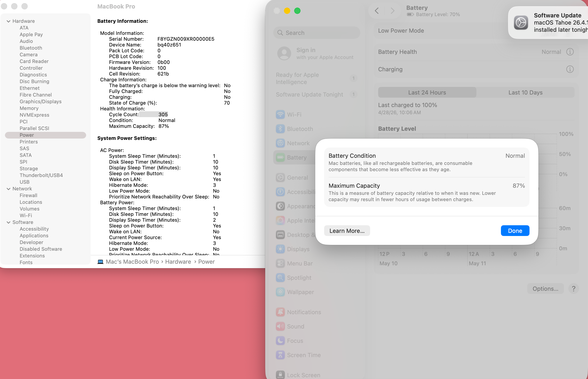
Task: Click the Displays icon in Settings sidebar
Action: tap(280, 249)
